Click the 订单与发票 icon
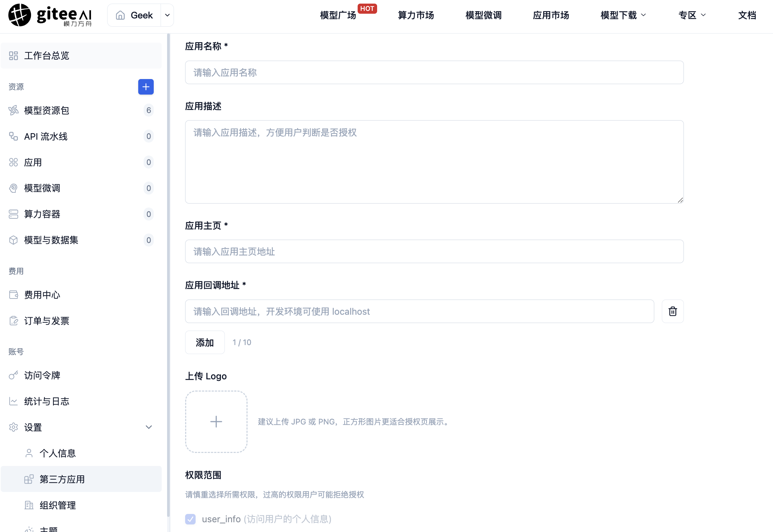 tap(13, 321)
